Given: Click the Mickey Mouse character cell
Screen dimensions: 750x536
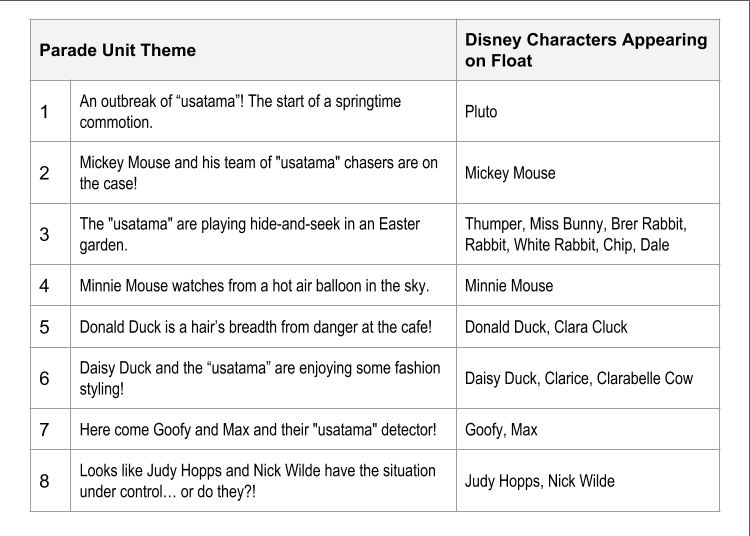Looking at the screenshot, I should click(588, 173).
